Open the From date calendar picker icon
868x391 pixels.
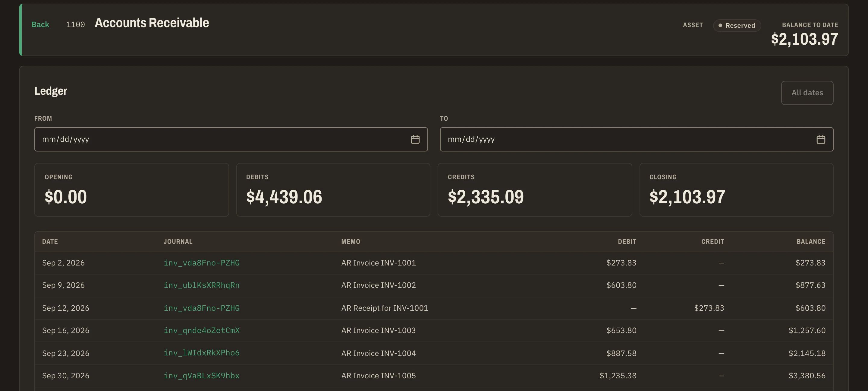click(x=415, y=139)
